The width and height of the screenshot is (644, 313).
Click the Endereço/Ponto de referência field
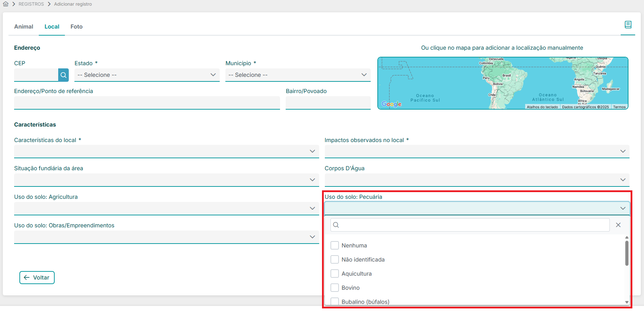coord(147,103)
